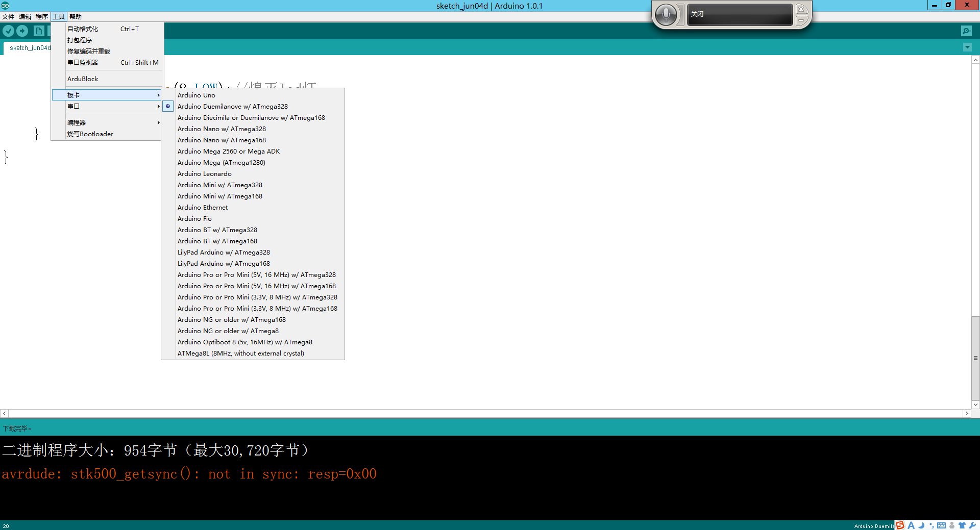Close the open 工具 menu
This screenshot has height=530, width=980.
click(x=59, y=17)
